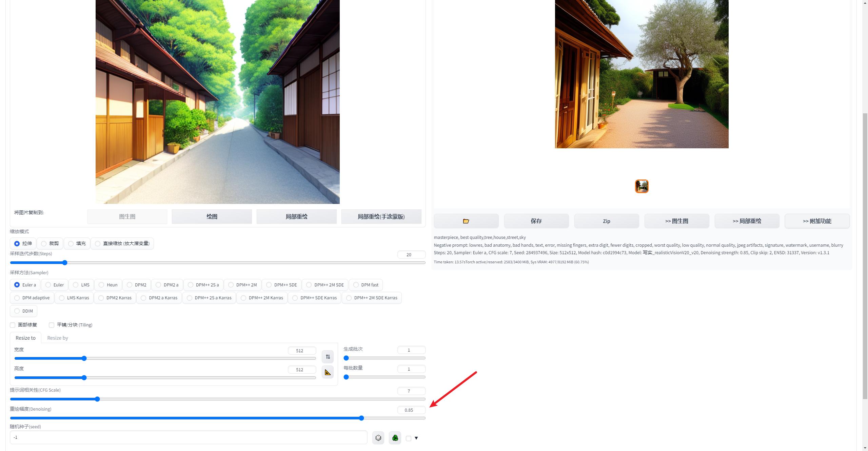Enable the 面部修复 face restore checkbox
The width and height of the screenshot is (868, 451).
point(13,325)
